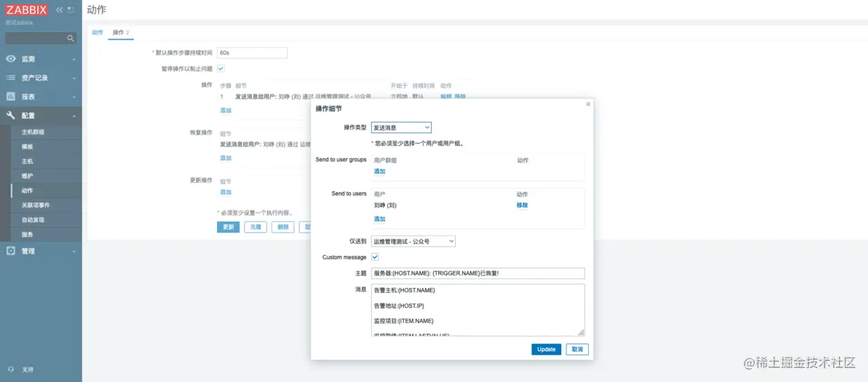Click the wrench icon for 配置

tap(11, 116)
